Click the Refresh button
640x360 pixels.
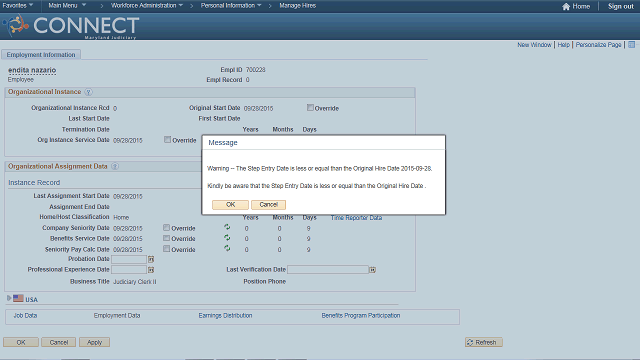pyautogui.click(x=484, y=342)
